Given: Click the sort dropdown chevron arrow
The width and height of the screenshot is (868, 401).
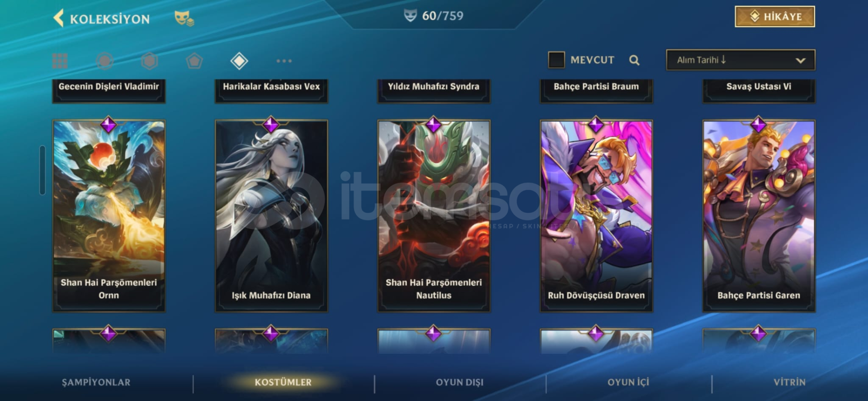Looking at the screenshot, I should 800,60.
